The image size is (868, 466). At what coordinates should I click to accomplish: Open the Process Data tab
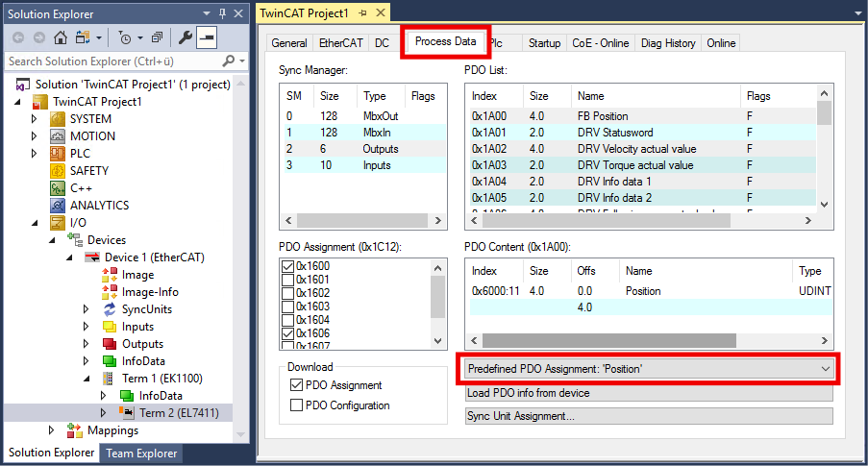pos(446,41)
